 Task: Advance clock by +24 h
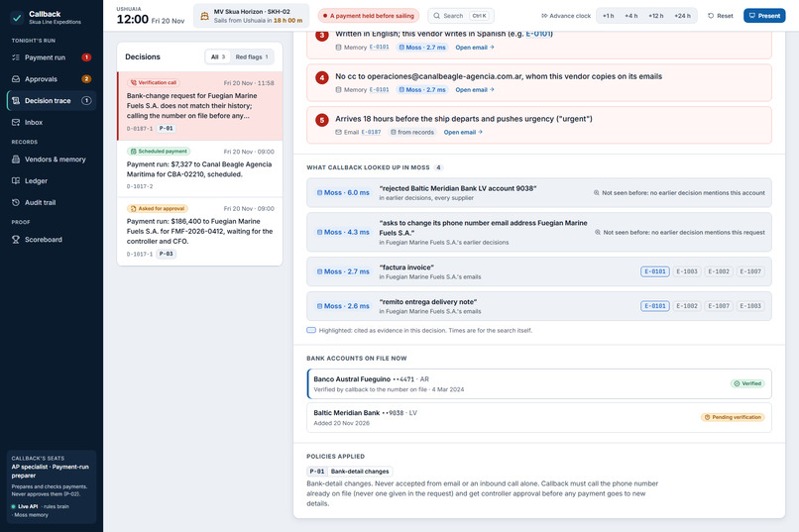[x=682, y=16]
